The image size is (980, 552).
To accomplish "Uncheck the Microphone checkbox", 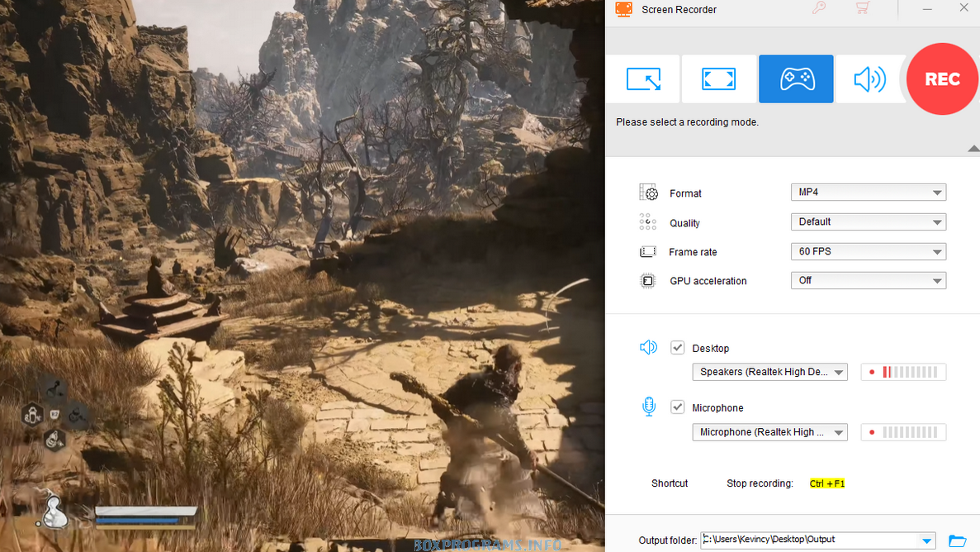I will (678, 407).
